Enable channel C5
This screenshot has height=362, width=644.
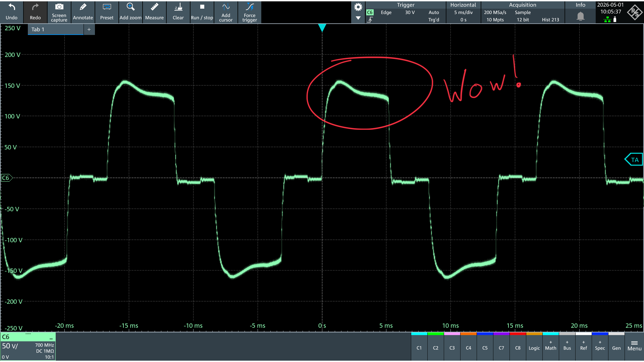(485, 347)
